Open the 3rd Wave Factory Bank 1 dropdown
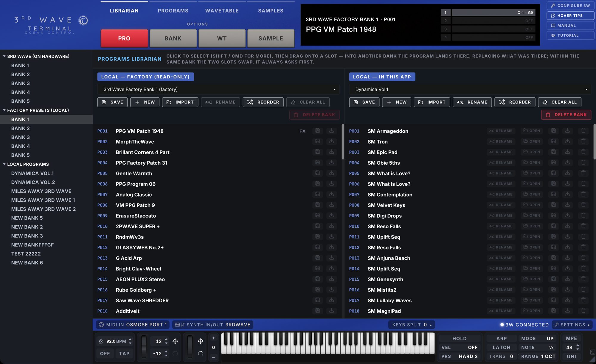 pos(218,89)
